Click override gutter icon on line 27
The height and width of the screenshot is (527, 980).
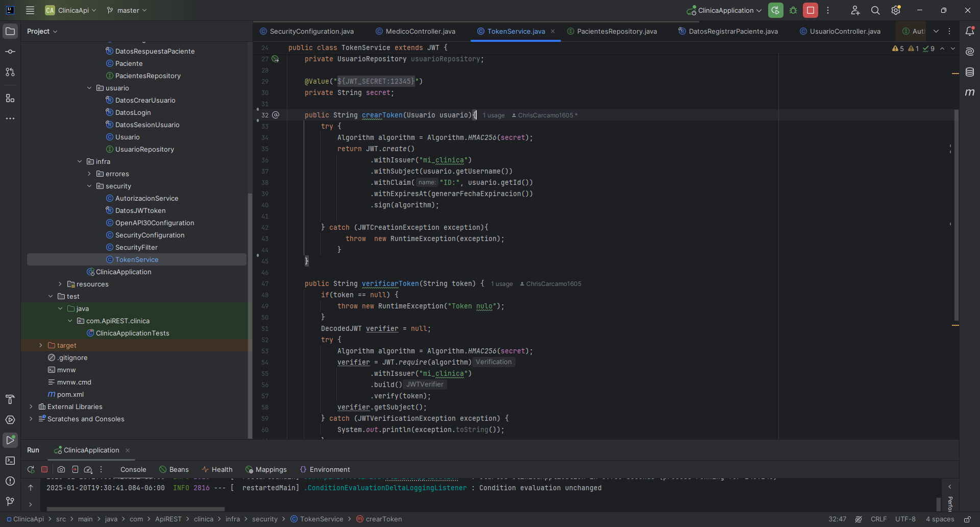point(276,59)
